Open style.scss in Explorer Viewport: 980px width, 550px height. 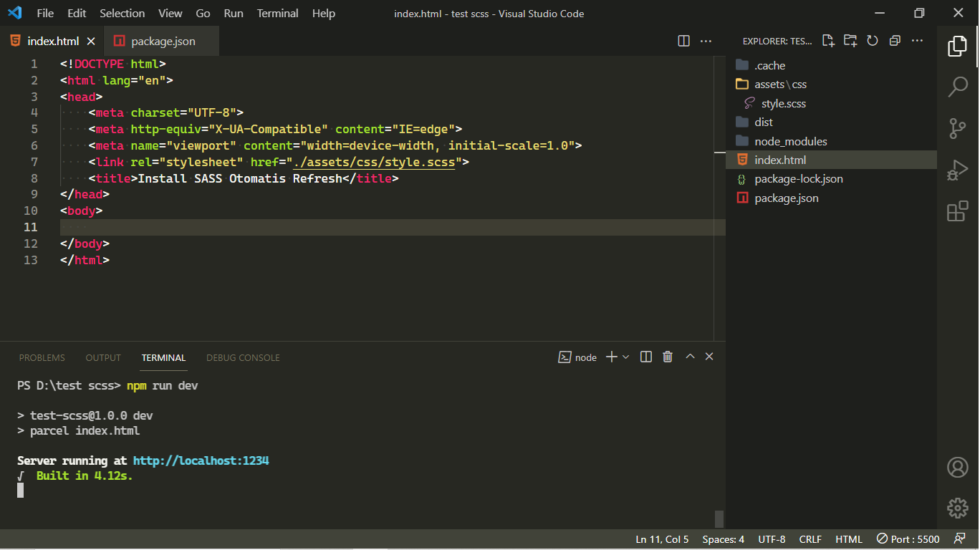[x=831, y=103]
